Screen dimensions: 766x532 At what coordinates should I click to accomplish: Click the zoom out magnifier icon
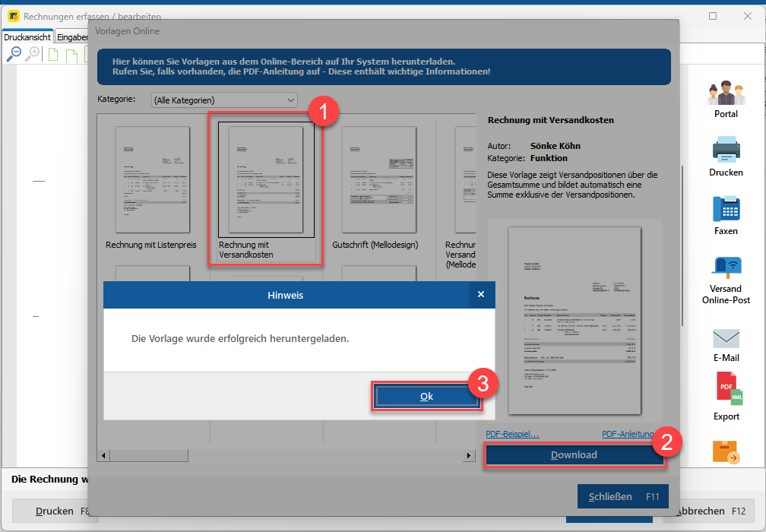click(13, 54)
